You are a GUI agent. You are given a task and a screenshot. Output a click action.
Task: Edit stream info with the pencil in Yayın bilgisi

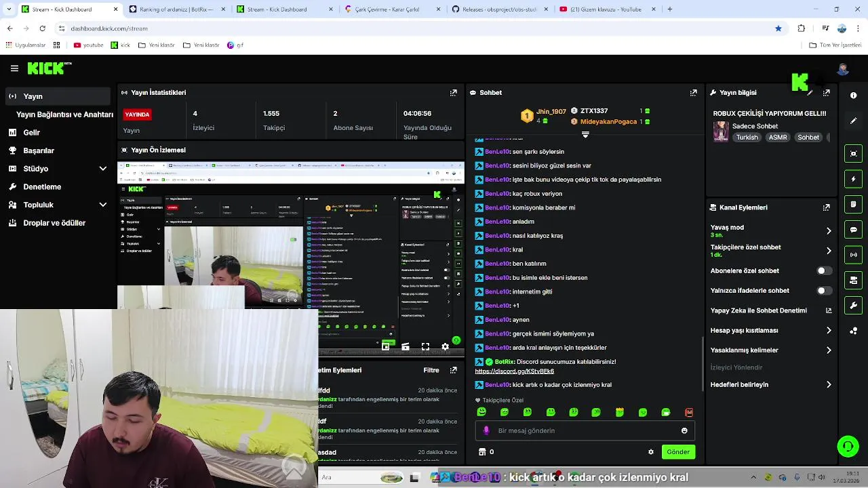pos(810,93)
